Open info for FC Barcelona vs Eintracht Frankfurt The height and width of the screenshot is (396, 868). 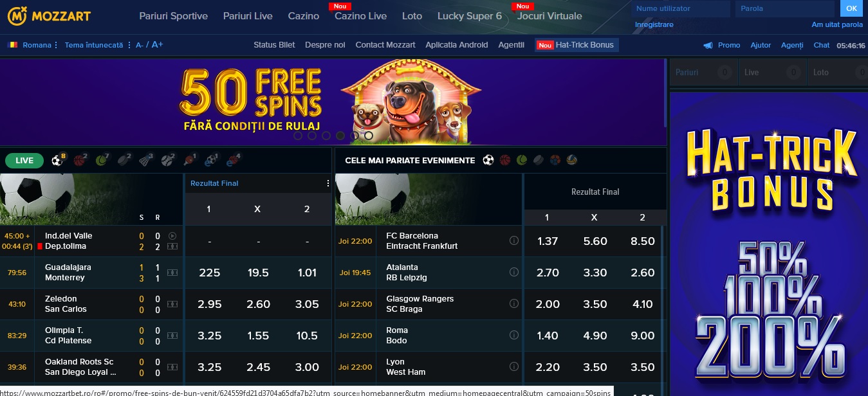point(514,241)
